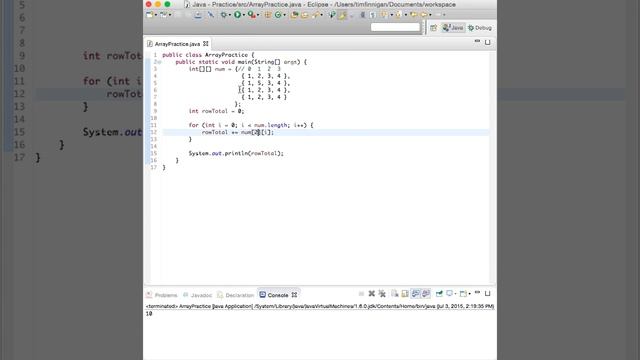The height and width of the screenshot is (360, 640).
Task: Click the Clear Console icon
Action: pos(395,293)
